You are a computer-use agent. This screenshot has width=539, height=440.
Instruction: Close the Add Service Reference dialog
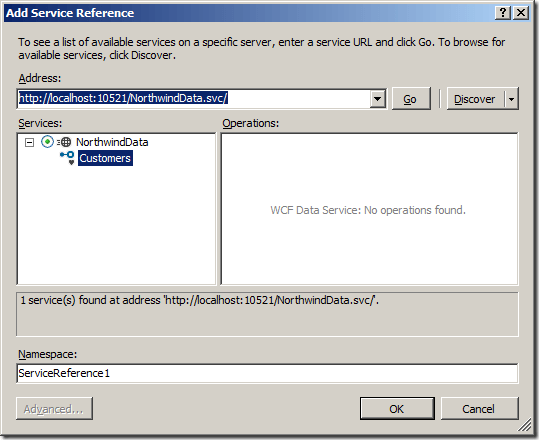521,13
